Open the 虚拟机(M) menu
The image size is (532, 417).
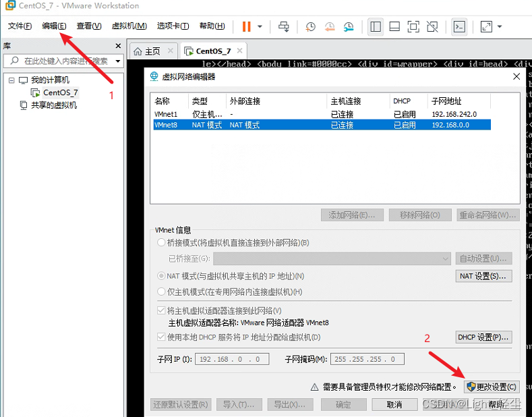(129, 26)
